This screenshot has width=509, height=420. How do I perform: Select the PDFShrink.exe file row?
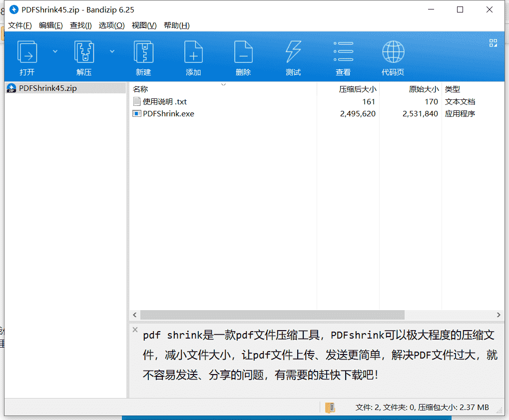(x=317, y=113)
